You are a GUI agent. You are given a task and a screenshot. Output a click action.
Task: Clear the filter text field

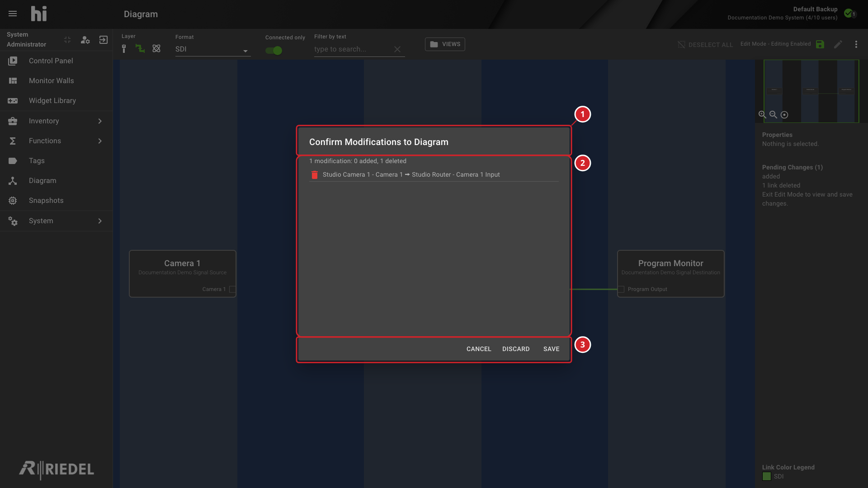point(397,49)
